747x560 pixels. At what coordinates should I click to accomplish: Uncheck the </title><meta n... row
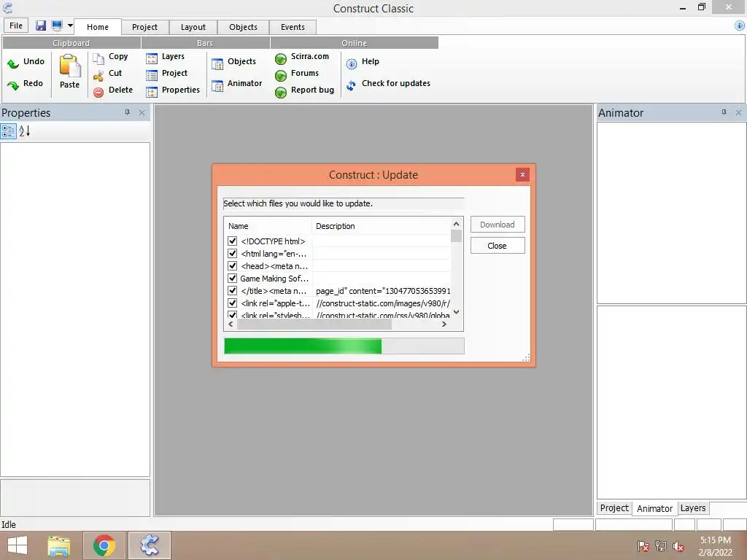[x=233, y=290]
